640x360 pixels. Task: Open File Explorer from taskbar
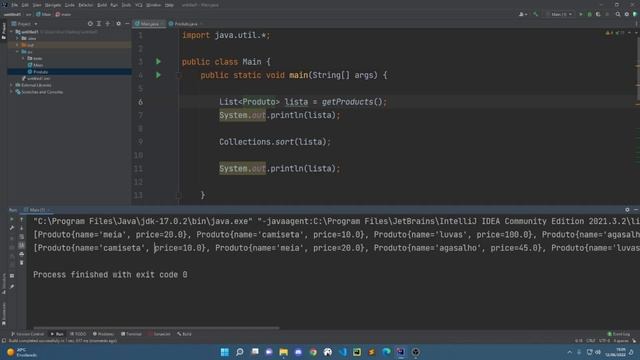click(x=284, y=352)
